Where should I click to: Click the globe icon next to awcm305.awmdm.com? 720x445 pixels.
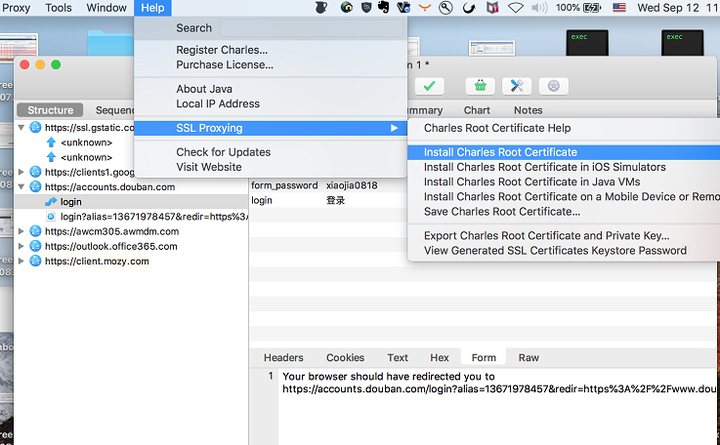[x=35, y=231]
